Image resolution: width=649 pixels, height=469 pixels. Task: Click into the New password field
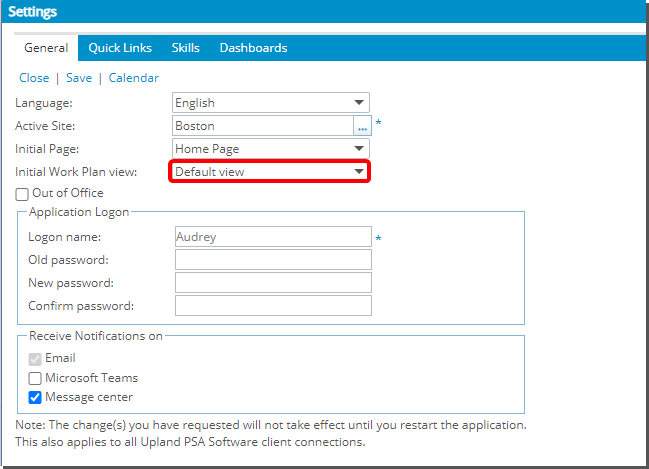point(273,283)
